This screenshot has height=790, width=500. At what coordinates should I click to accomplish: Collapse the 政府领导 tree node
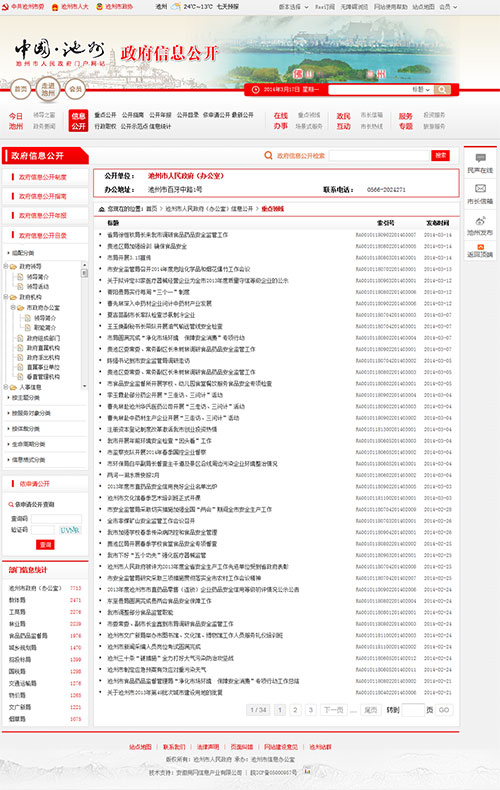point(6,266)
